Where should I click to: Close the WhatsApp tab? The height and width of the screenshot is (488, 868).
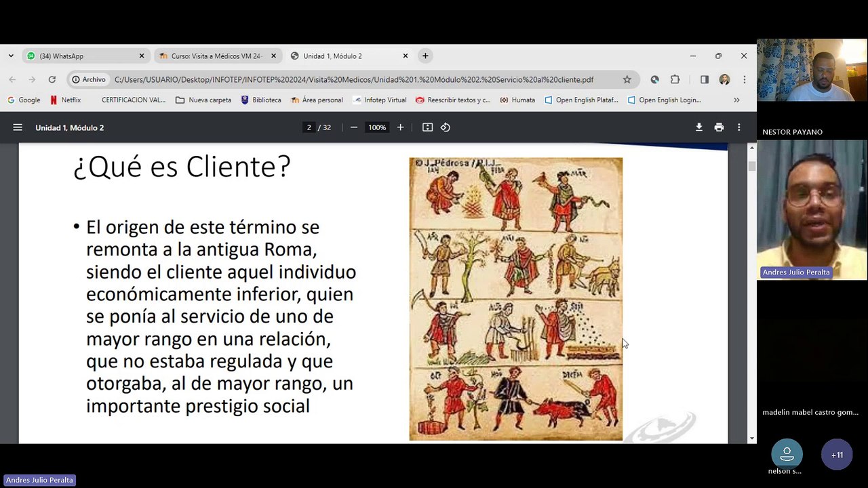point(142,56)
